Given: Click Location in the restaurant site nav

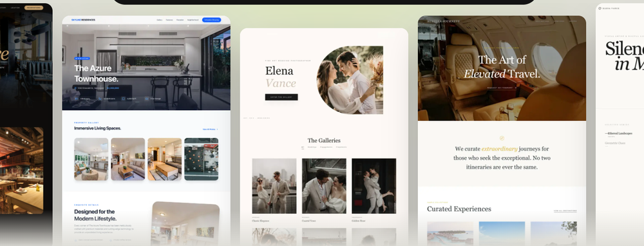Looking at the screenshot, I should [x=15, y=8].
